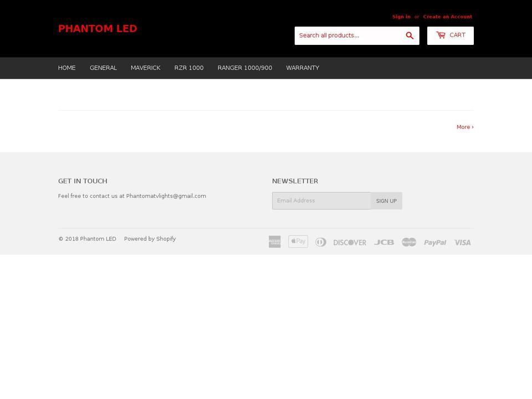
Task: Click the PayPal payment icon
Action: coord(435,243)
